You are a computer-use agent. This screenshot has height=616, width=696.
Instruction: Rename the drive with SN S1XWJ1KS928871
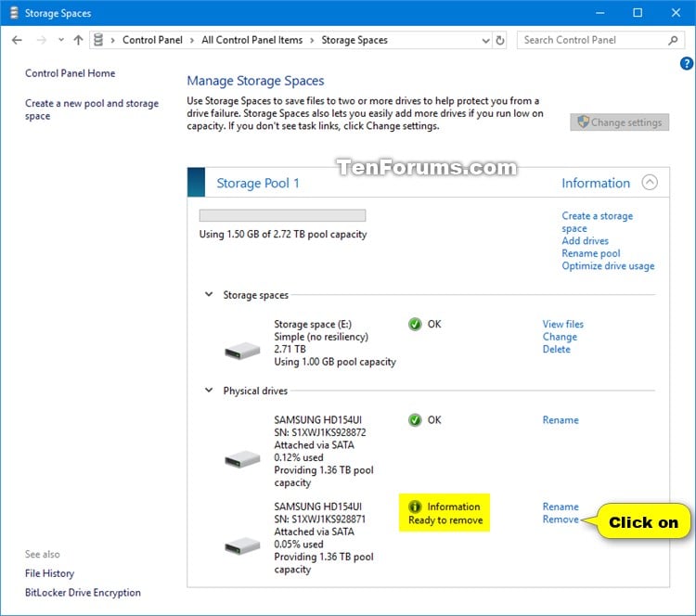561,507
